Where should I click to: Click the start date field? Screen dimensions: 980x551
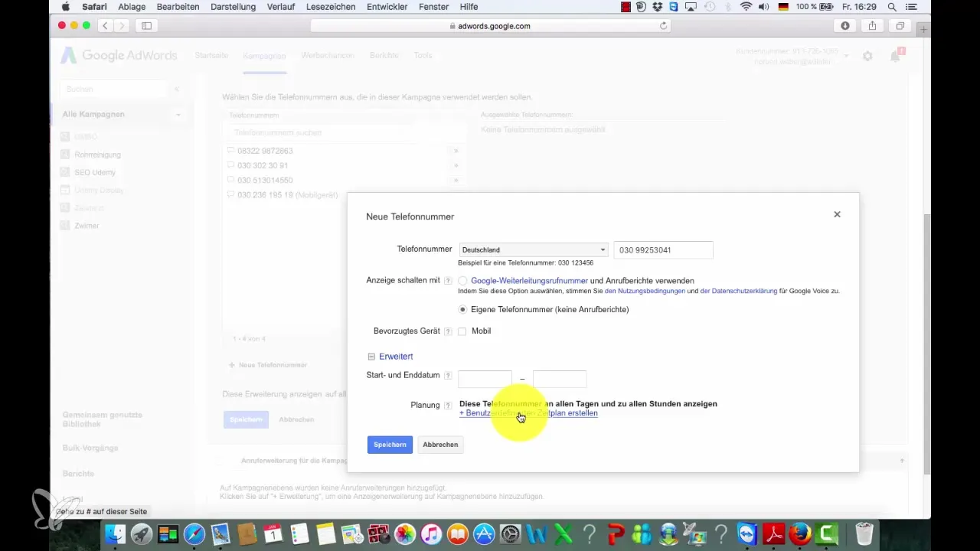[x=485, y=378]
